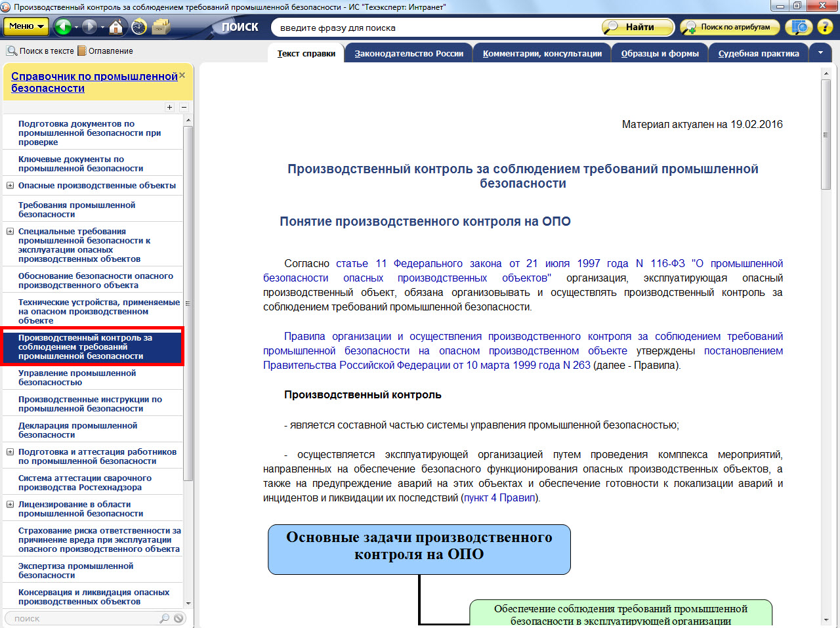Close the Справочник sidebar panel with X
This screenshot has height=628, width=840.
click(182, 75)
